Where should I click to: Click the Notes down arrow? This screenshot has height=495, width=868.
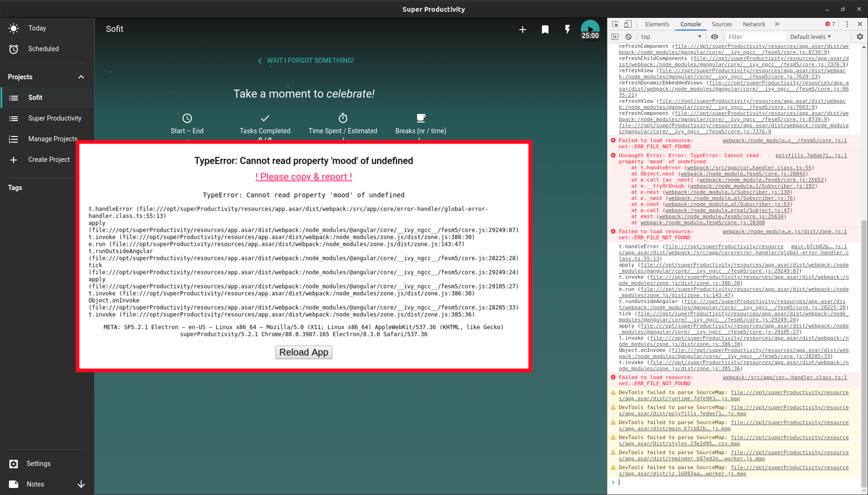coord(81,484)
